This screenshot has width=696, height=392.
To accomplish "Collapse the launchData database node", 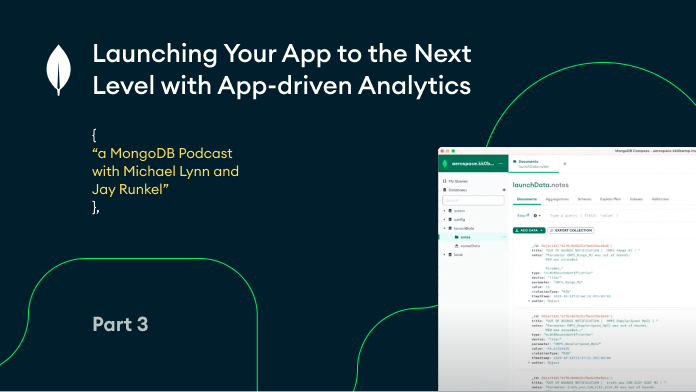I will coord(445,228).
